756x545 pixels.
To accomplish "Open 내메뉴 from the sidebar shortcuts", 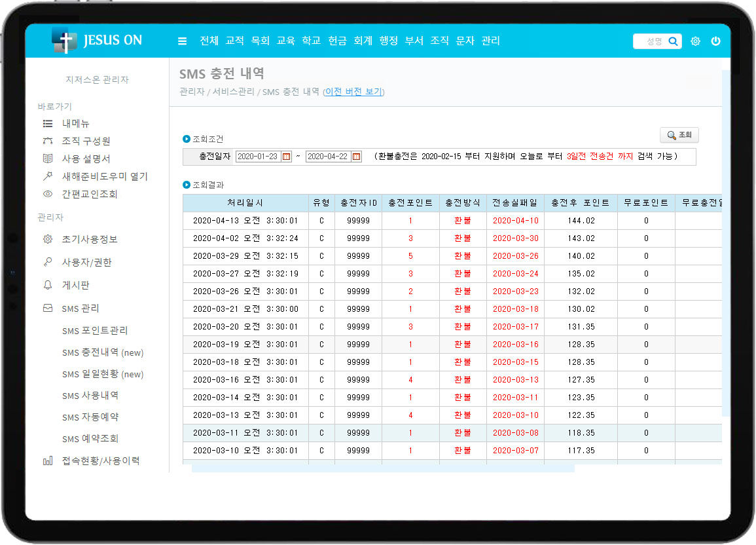I will pos(75,123).
